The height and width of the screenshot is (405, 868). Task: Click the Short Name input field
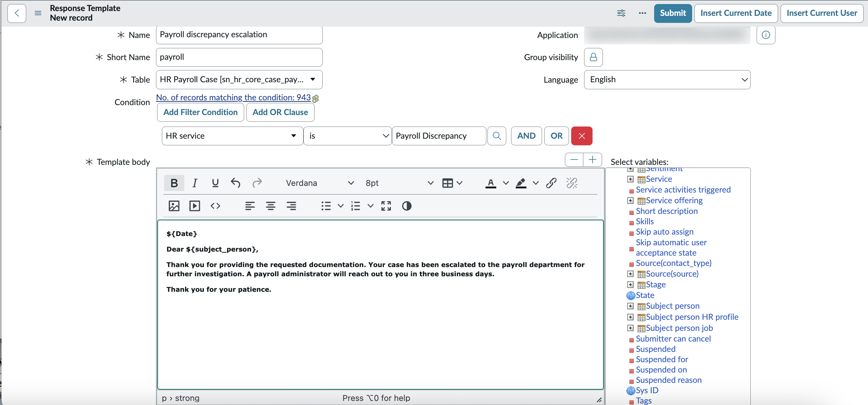239,57
